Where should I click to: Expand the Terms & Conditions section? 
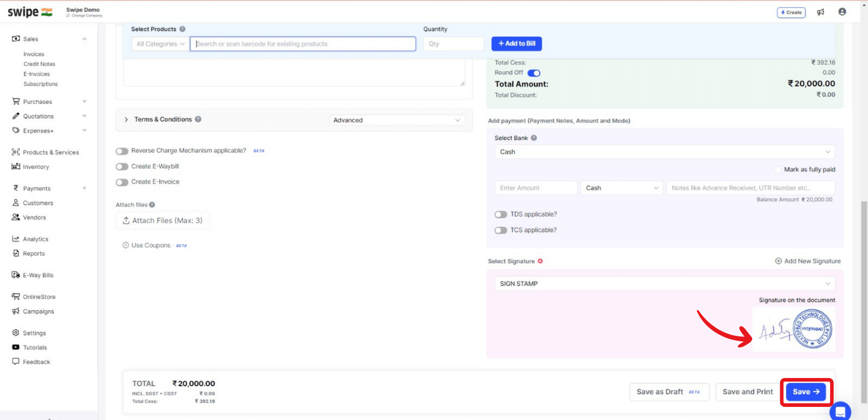(126, 120)
